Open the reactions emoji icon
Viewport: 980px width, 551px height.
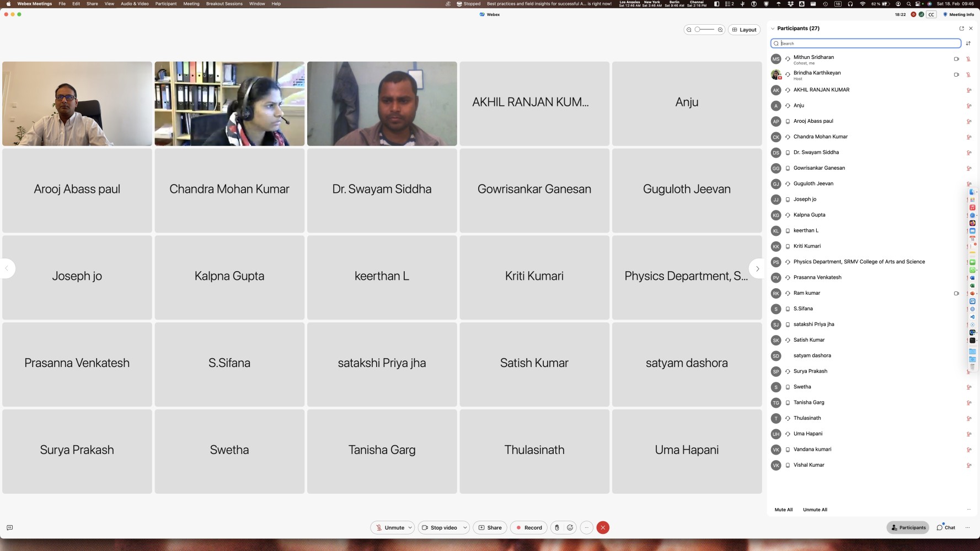pos(570,528)
